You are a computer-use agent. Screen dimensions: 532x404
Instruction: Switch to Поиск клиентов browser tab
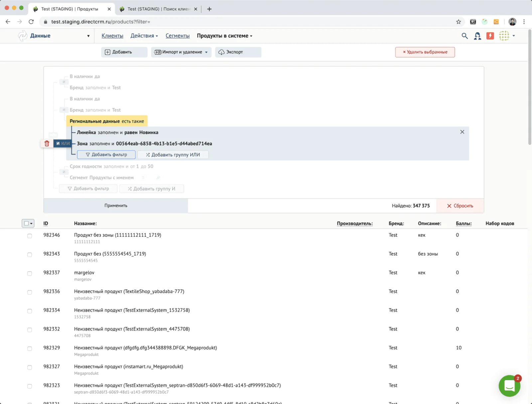159,9
